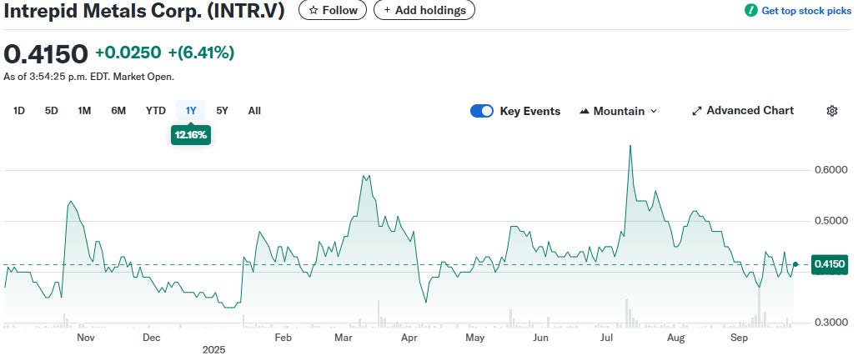This screenshot has width=868, height=356.
Task: Click the +(6.41%) percent change value
Action: 202,53
